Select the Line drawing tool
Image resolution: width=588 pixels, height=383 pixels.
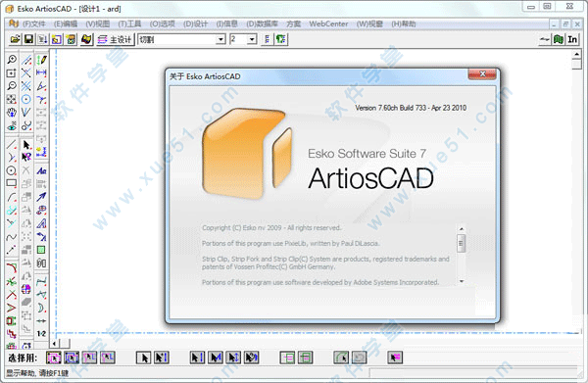[12, 144]
